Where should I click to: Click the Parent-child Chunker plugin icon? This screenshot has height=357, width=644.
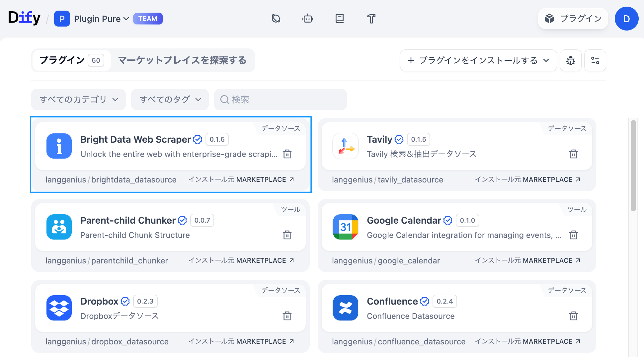click(x=59, y=227)
